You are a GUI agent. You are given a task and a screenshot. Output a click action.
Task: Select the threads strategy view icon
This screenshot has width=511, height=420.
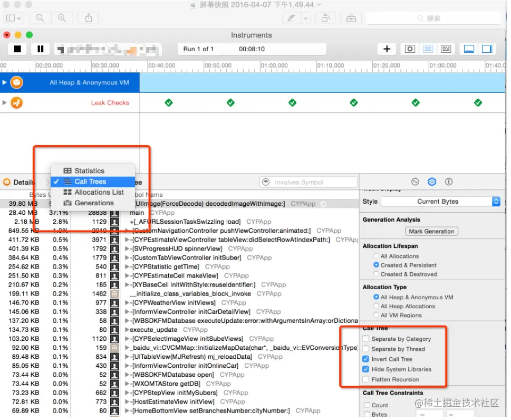(446, 49)
